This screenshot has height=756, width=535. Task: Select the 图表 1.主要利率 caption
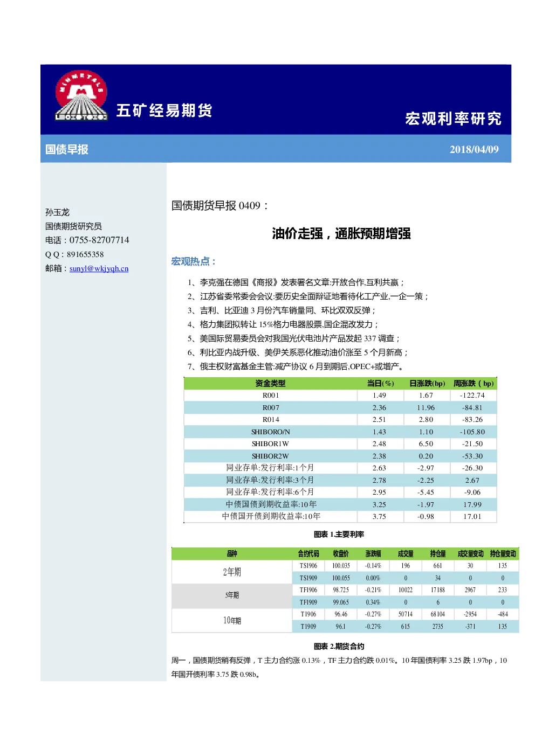click(339, 534)
